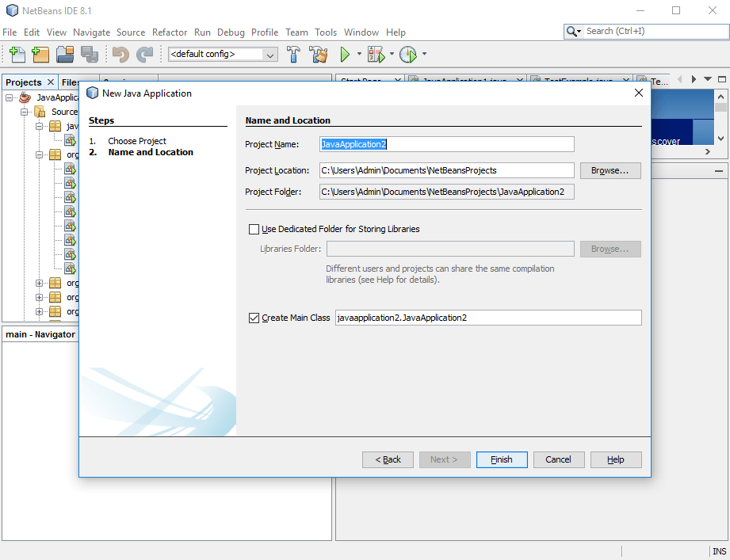This screenshot has width=730, height=560.
Task: Select the Java file icon under jav package
Action: point(70,140)
